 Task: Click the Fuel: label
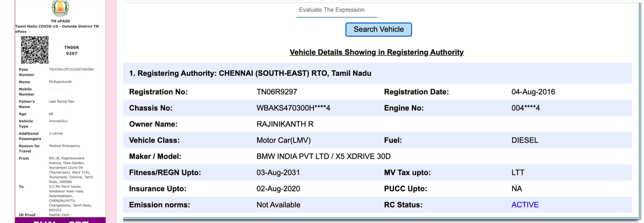(393, 140)
